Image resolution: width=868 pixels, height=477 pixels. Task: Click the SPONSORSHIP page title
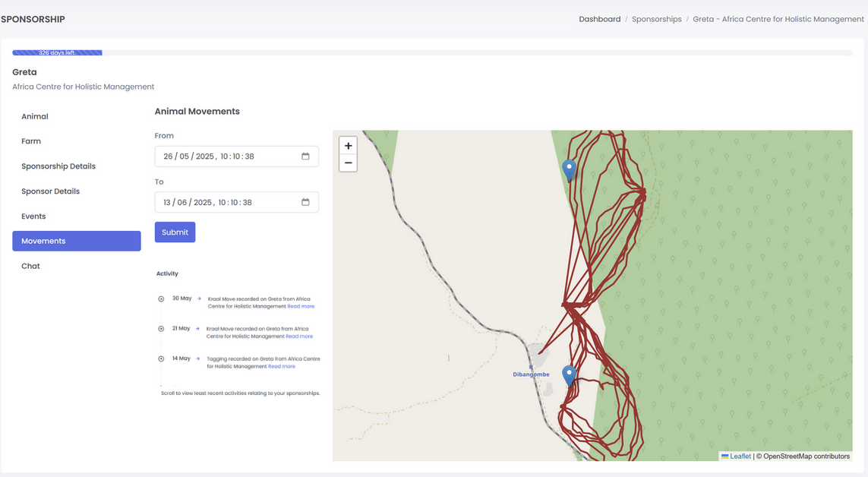click(x=33, y=19)
